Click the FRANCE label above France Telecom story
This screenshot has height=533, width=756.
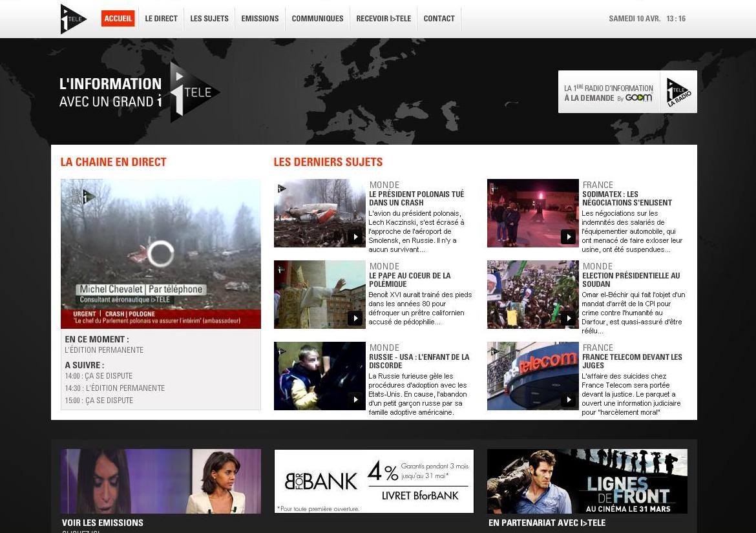pos(598,348)
